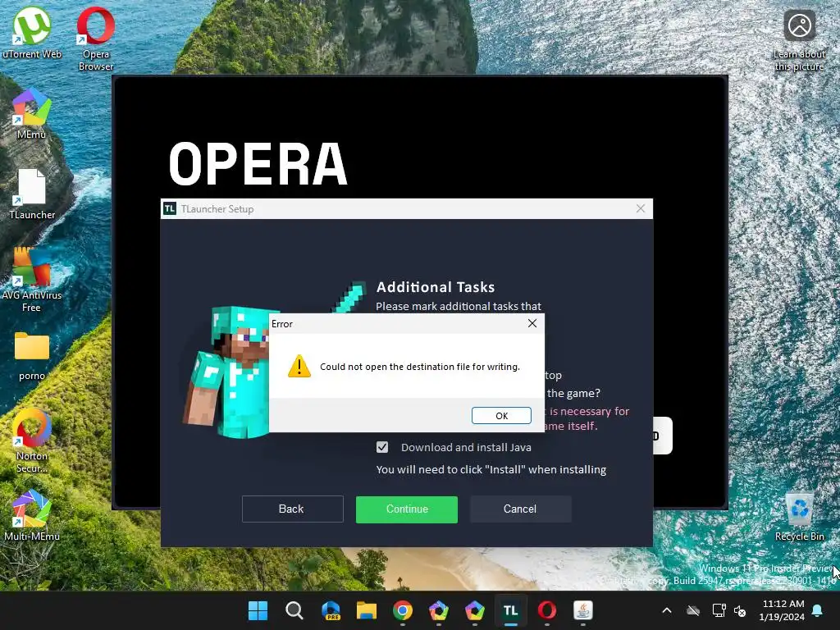The image size is (840, 630).
Task: Click the Opera icon in taskbar
Action: pos(547,610)
